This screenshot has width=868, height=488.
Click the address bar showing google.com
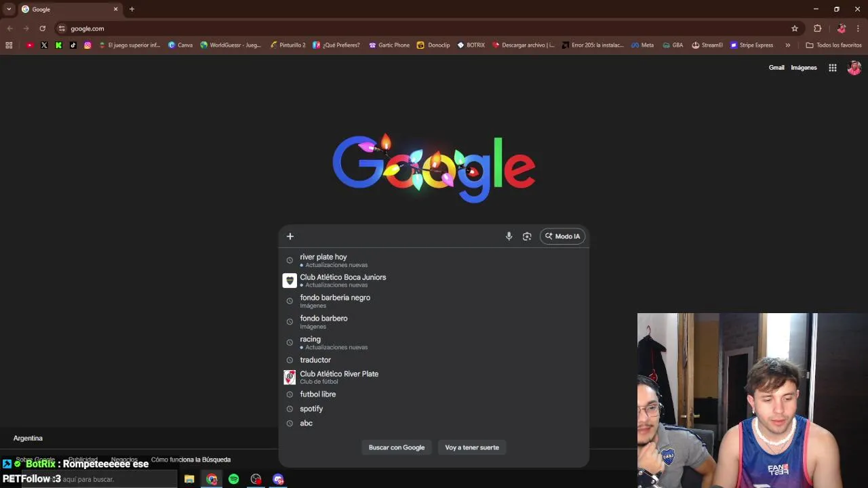pyautogui.click(x=427, y=28)
